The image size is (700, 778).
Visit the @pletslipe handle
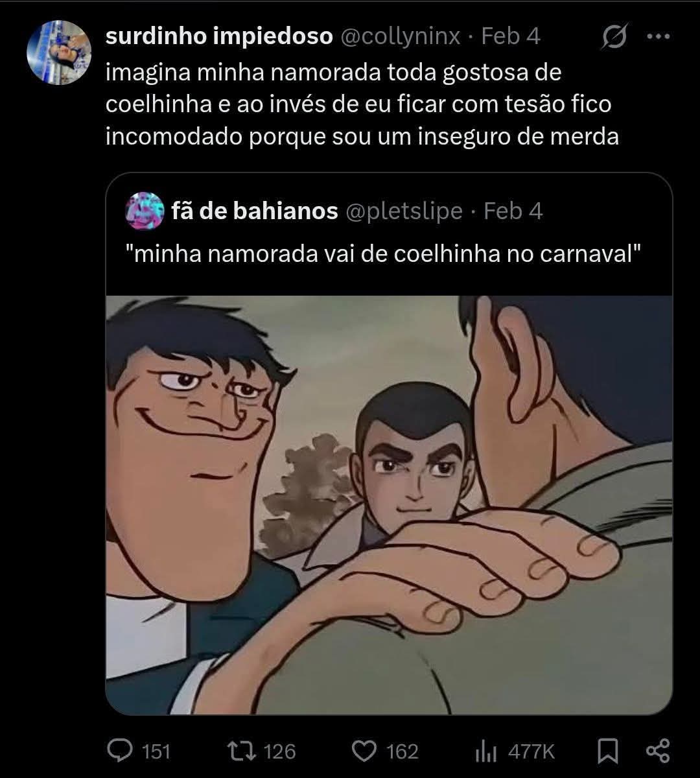click(404, 211)
